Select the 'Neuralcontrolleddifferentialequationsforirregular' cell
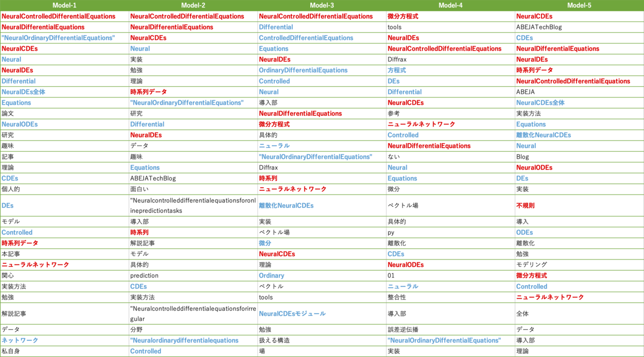Image resolution: width=644 pixels, height=357 pixels. pos(193,314)
